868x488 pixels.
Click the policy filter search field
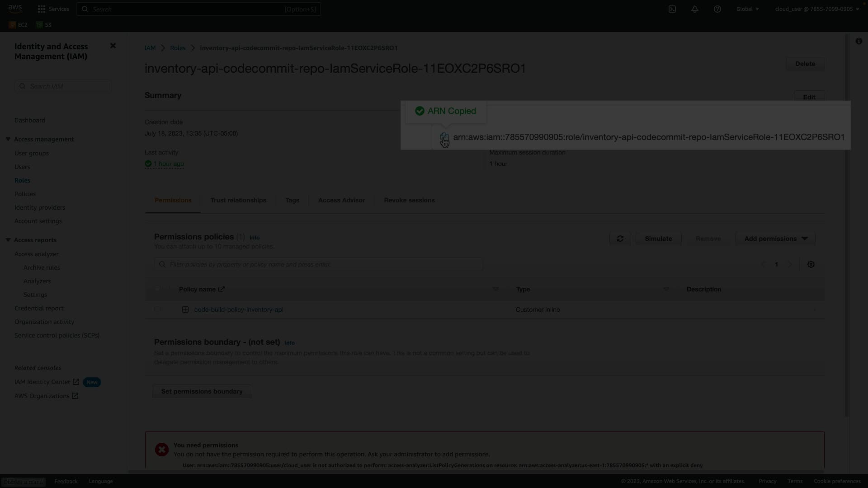(x=318, y=264)
